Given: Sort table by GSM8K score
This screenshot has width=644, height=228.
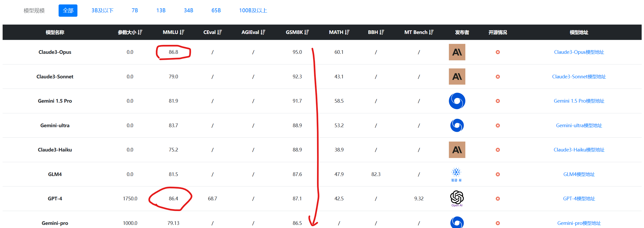Looking at the screenshot, I should pyautogui.click(x=307, y=32).
